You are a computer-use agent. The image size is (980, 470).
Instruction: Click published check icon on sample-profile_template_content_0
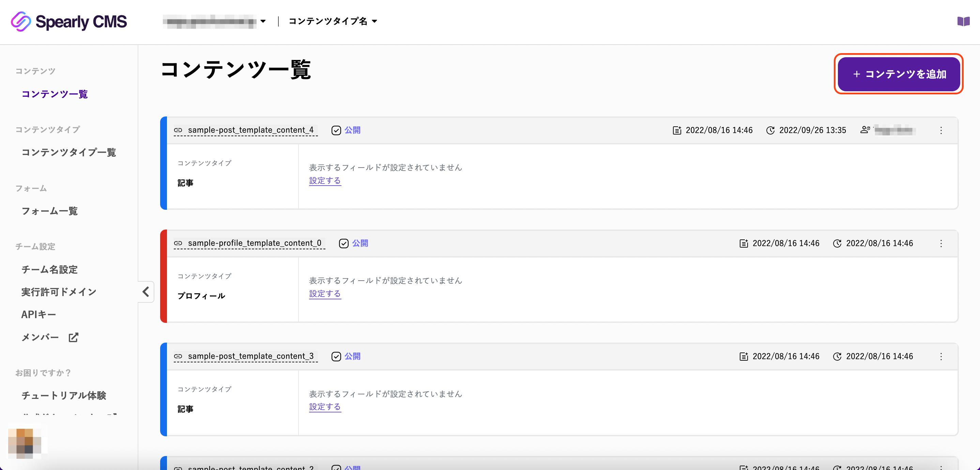pos(343,244)
